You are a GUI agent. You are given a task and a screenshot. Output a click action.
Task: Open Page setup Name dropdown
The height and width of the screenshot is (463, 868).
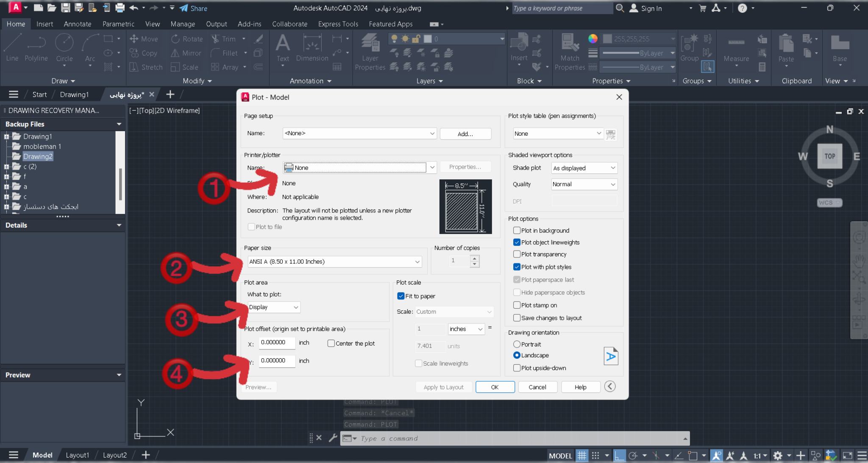coord(359,133)
